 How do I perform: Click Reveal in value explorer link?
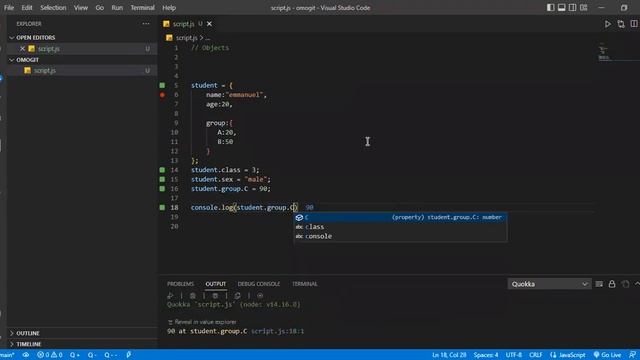pos(205,322)
